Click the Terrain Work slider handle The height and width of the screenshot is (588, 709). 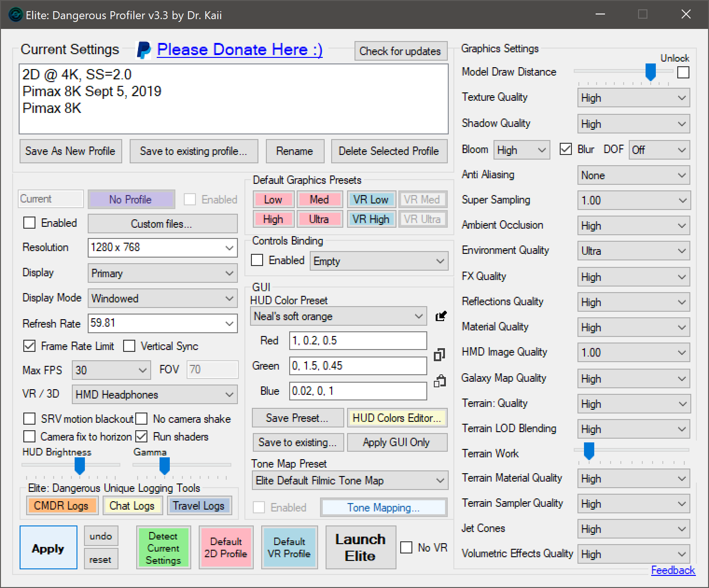pyautogui.click(x=589, y=451)
